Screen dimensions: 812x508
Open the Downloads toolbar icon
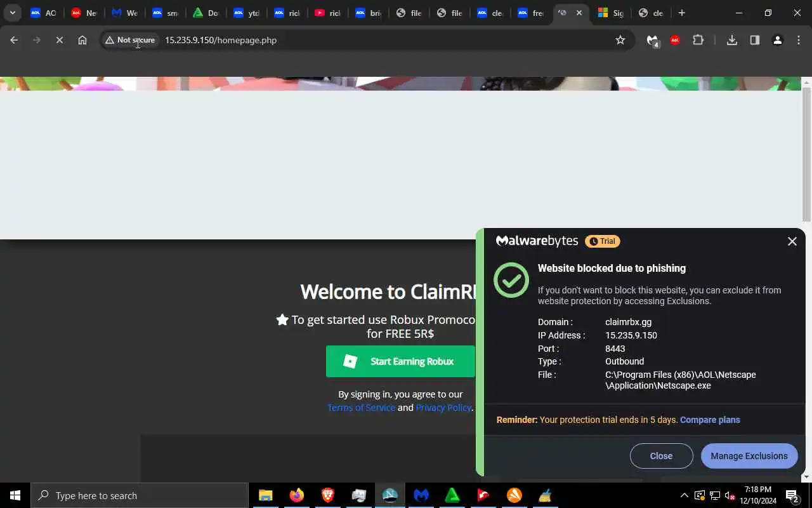[x=732, y=40]
